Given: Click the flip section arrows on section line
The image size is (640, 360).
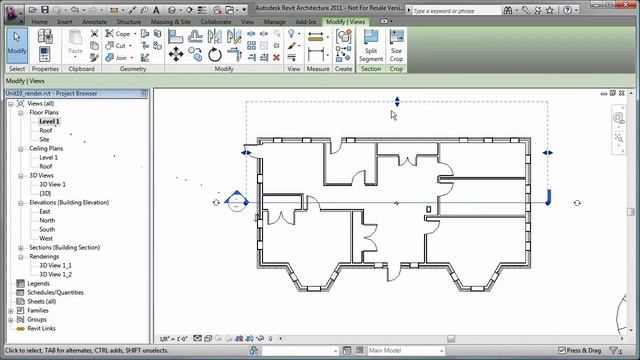Looking at the screenshot, I should coord(396,203).
